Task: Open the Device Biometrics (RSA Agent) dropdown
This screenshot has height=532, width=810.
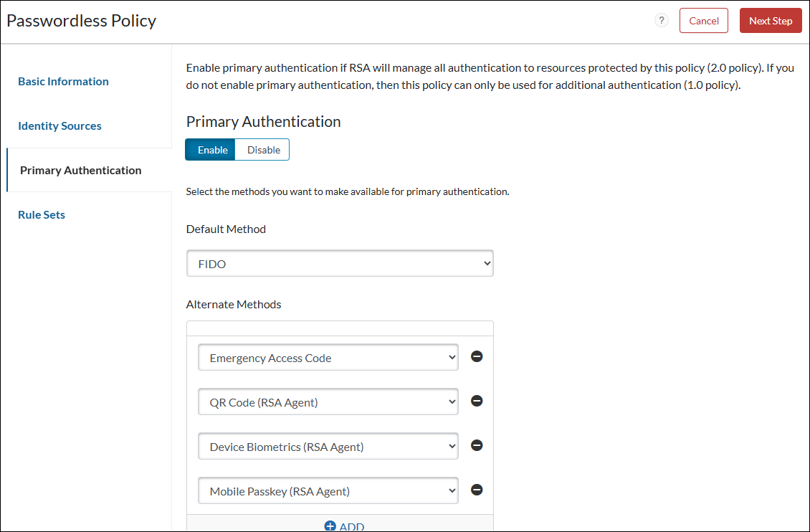Action: 328,447
